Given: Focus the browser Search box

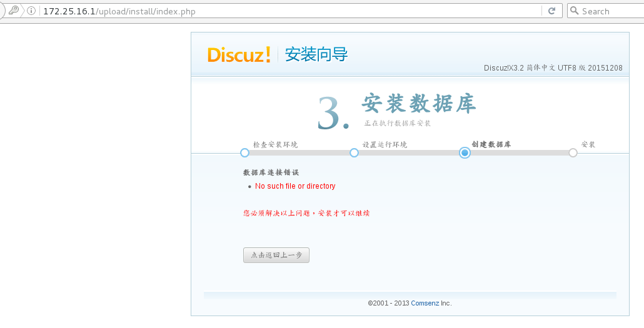Looking at the screenshot, I should (606, 11).
